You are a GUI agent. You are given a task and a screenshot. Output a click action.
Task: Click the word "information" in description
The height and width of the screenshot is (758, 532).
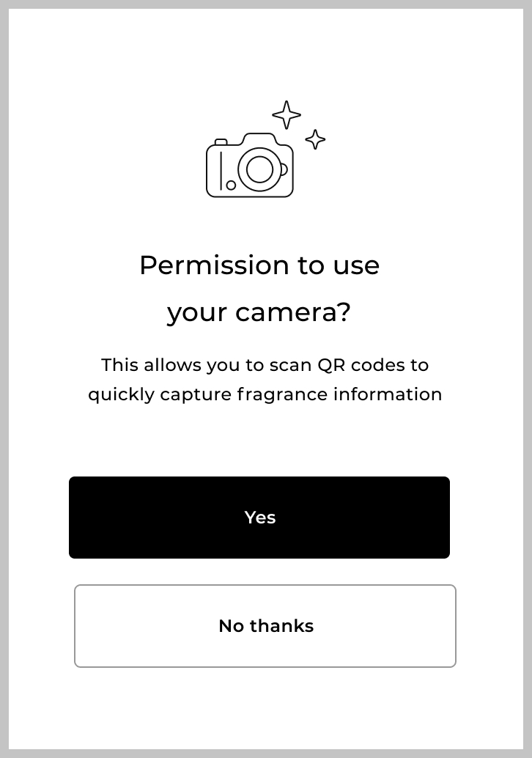388,394
